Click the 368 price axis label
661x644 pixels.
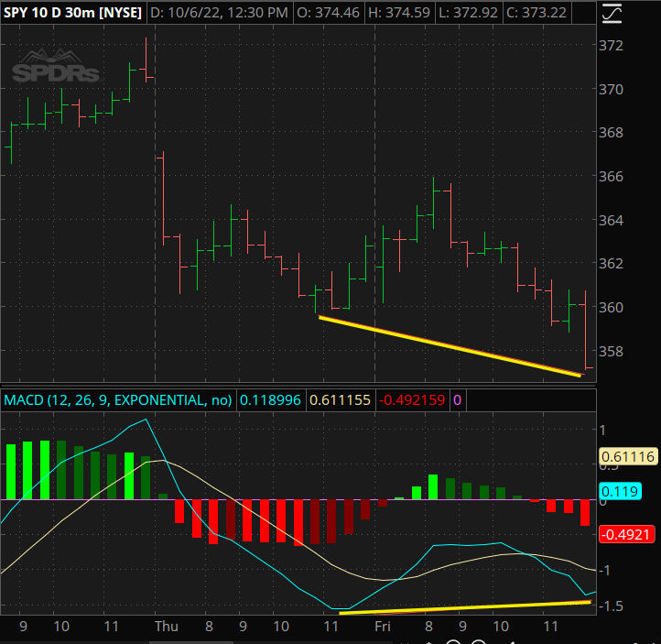[611, 133]
